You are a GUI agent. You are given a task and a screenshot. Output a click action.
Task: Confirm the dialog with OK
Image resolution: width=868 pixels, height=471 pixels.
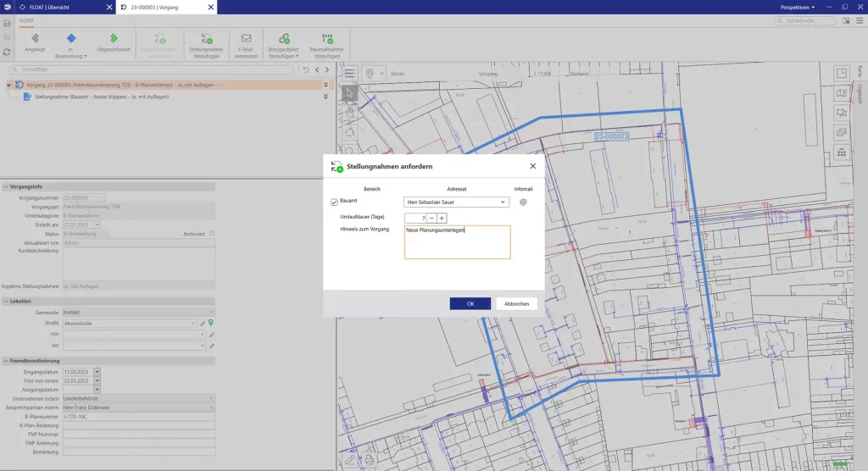(x=470, y=303)
